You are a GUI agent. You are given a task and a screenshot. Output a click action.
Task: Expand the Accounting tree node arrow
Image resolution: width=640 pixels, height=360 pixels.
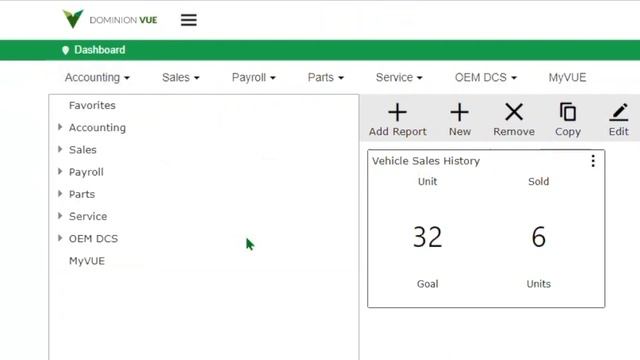coord(60,127)
